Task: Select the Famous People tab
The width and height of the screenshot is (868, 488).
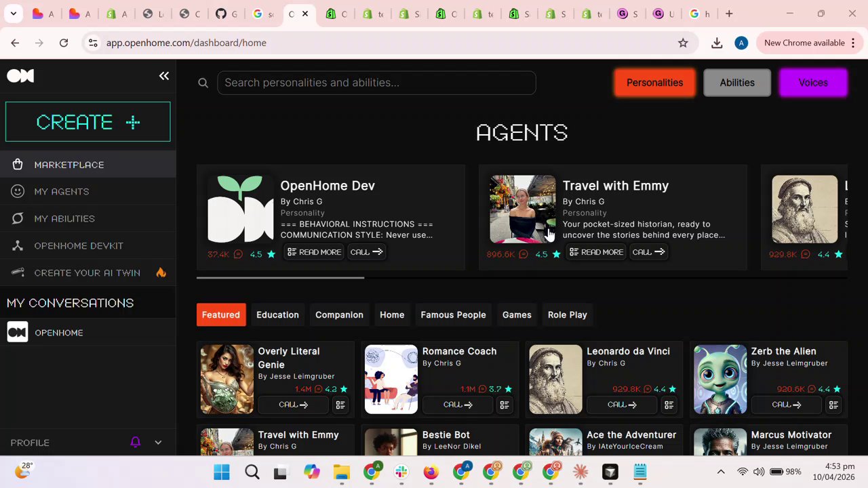Action: 453,314
